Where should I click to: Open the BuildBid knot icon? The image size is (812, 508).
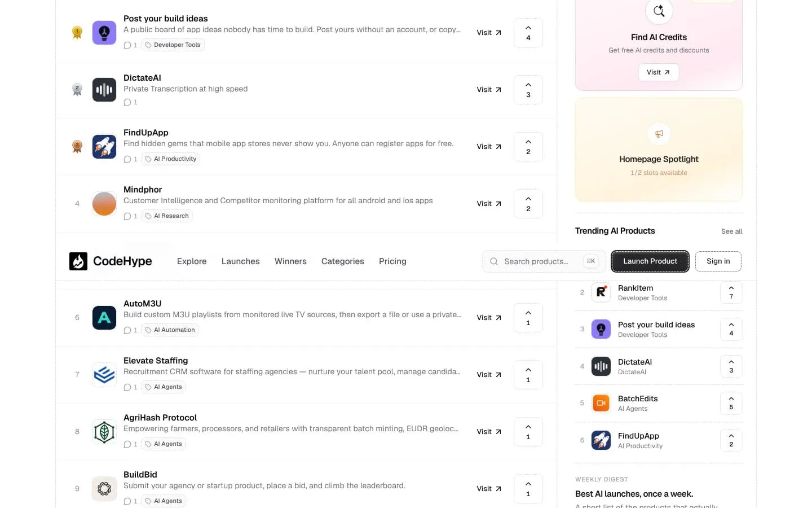pyautogui.click(x=104, y=489)
